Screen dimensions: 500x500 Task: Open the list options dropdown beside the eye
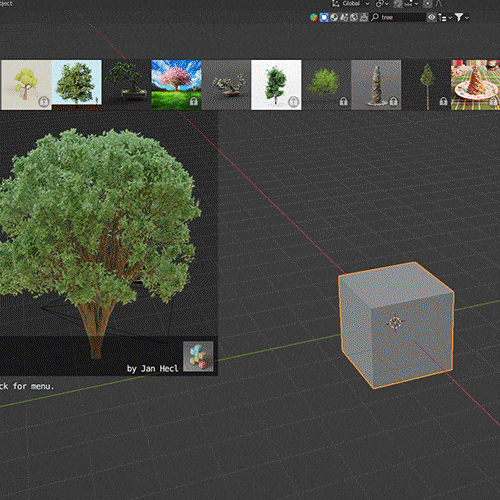[445, 17]
